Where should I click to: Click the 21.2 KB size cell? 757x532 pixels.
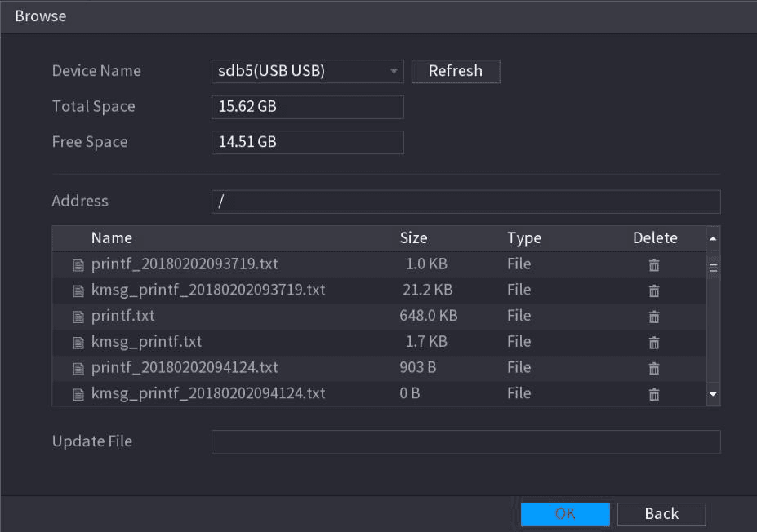(x=427, y=290)
